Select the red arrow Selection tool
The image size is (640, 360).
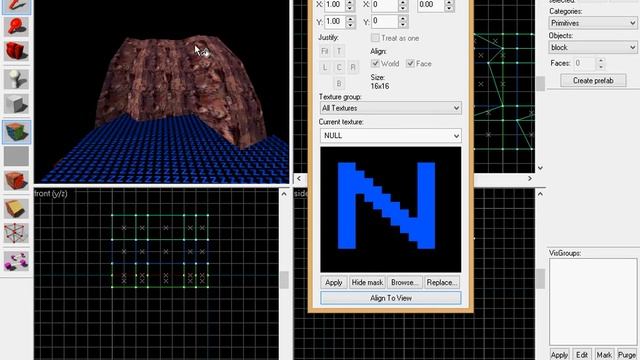click(x=16, y=6)
